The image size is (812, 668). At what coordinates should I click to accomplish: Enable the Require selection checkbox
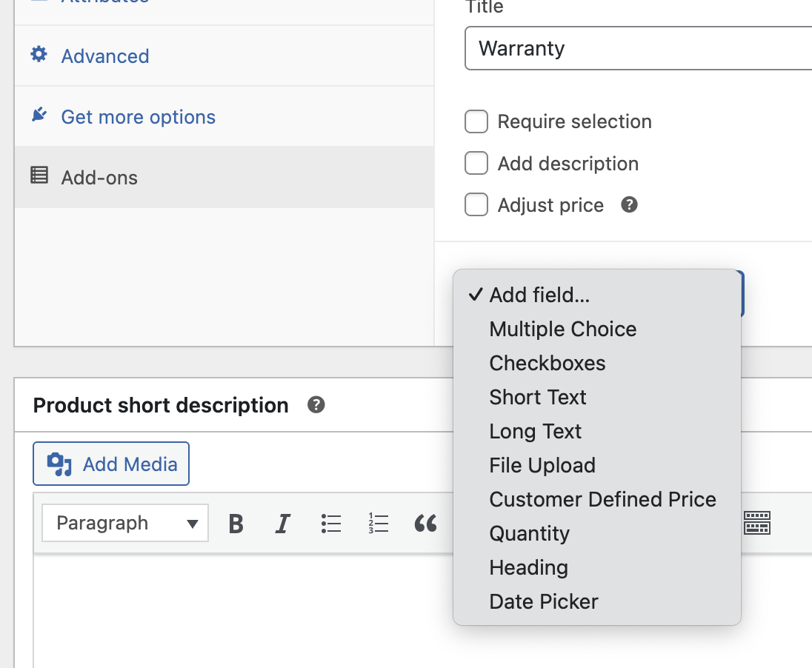click(x=476, y=121)
